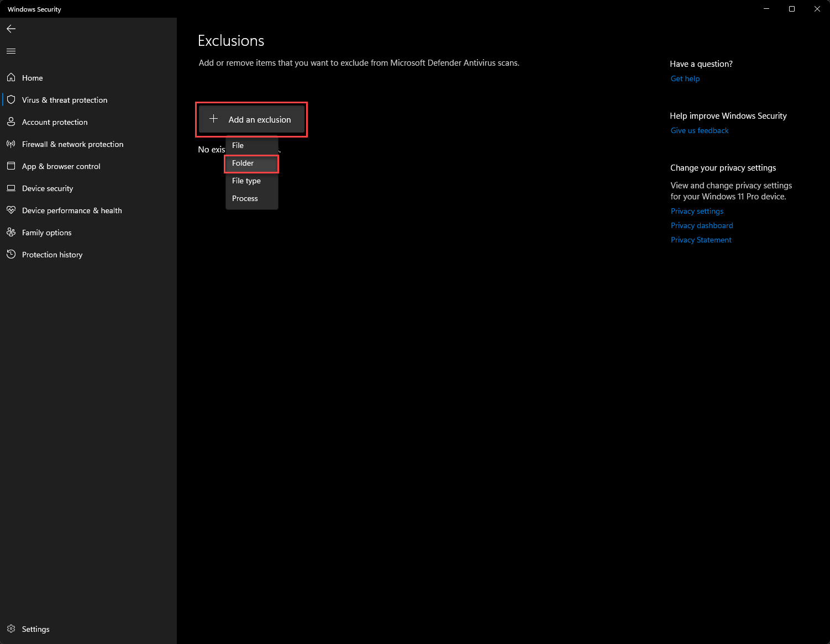This screenshot has height=644, width=830.
Task: Click the Device performance heart icon
Action: point(11,210)
